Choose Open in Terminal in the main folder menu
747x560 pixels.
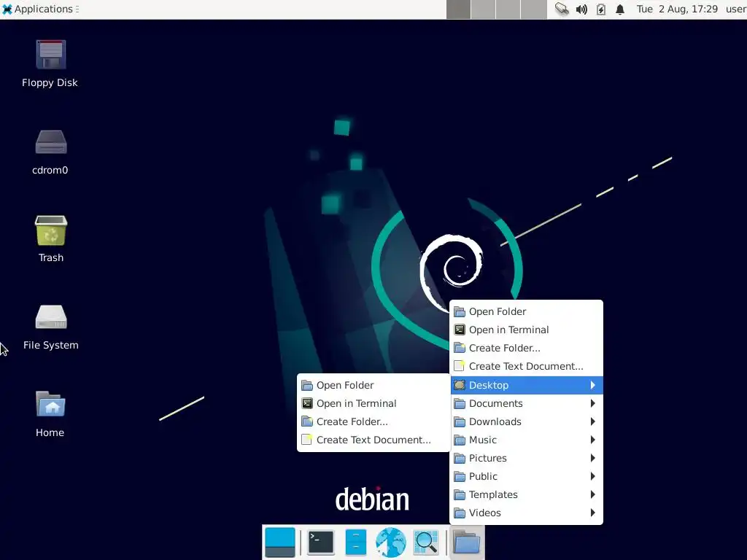point(527,330)
